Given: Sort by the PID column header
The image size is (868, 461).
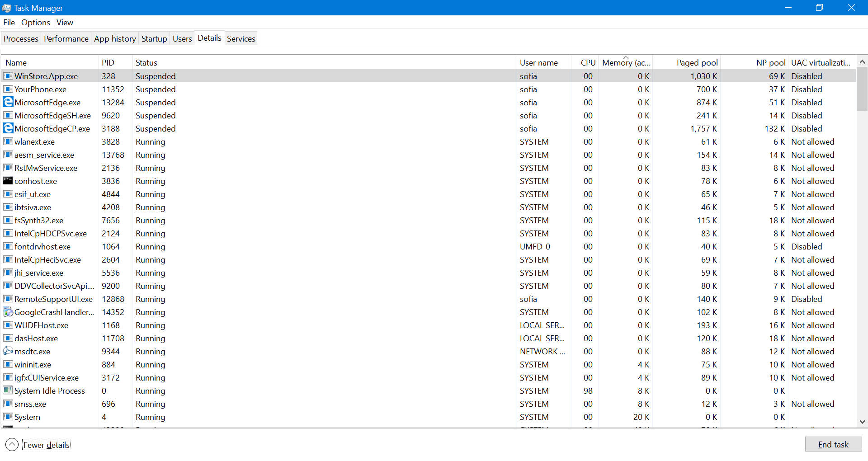Looking at the screenshot, I should tap(115, 63).
